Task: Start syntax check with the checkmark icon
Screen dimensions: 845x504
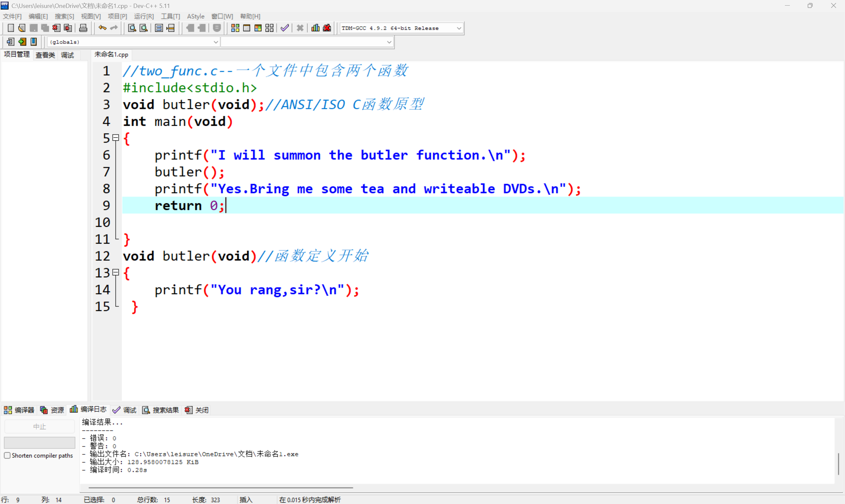Action: point(285,28)
